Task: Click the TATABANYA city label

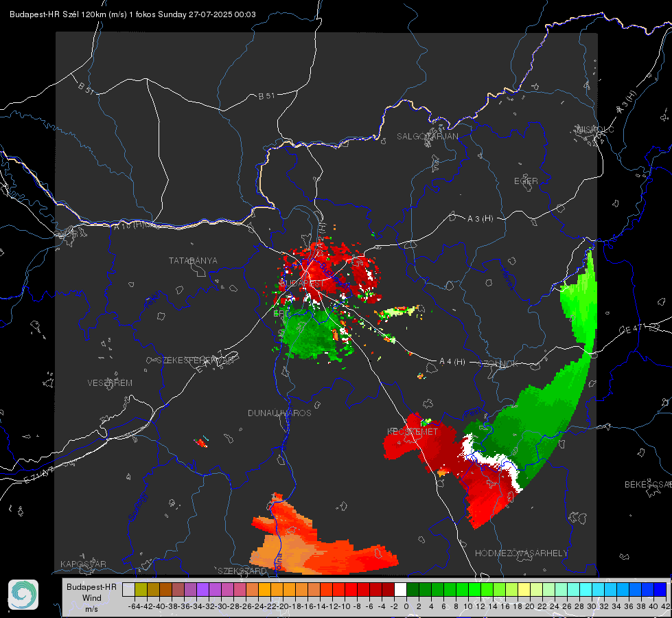Action: pyautogui.click(x=193, y=261)
